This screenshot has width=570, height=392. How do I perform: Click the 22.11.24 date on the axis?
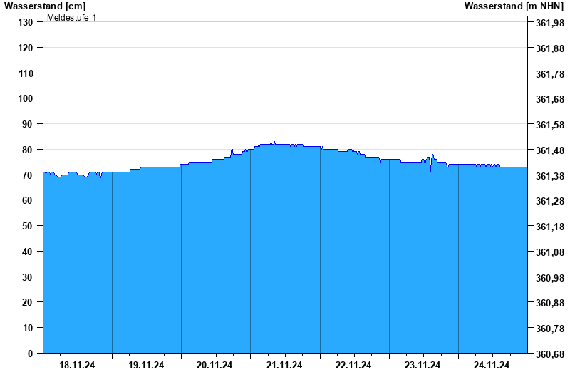coord(353,366)
